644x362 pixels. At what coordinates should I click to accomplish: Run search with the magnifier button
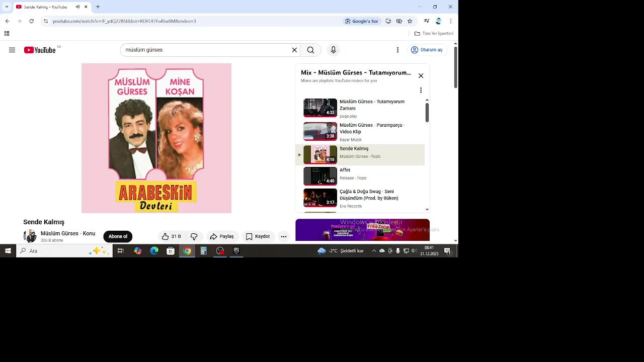(x=310, y=50)
